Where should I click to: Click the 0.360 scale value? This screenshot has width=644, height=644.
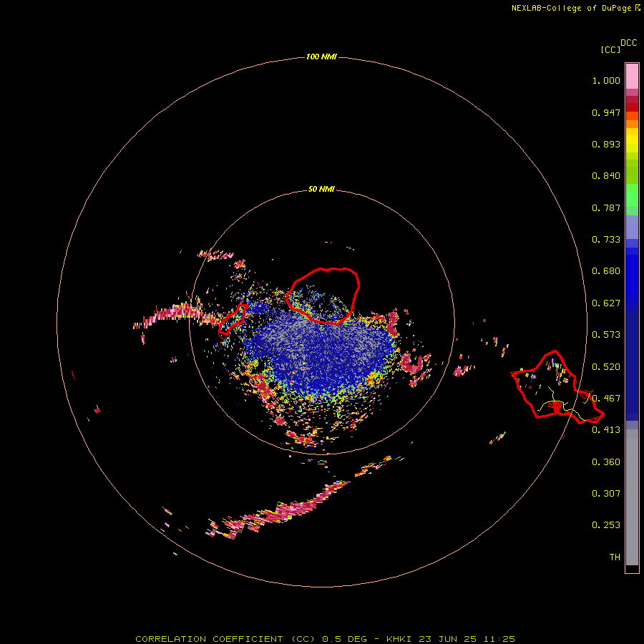[606, 462]
